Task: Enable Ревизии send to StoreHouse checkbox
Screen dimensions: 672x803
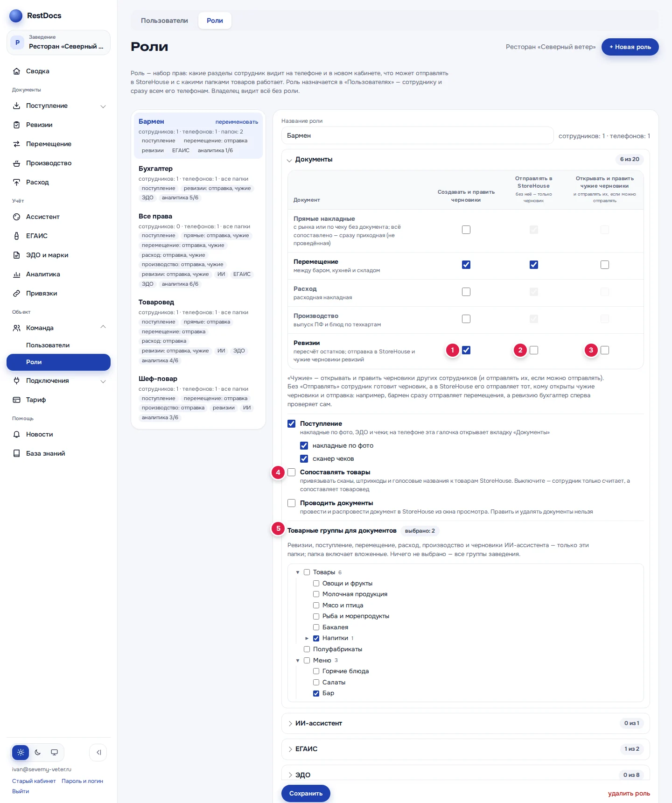Action: point(534,350)
